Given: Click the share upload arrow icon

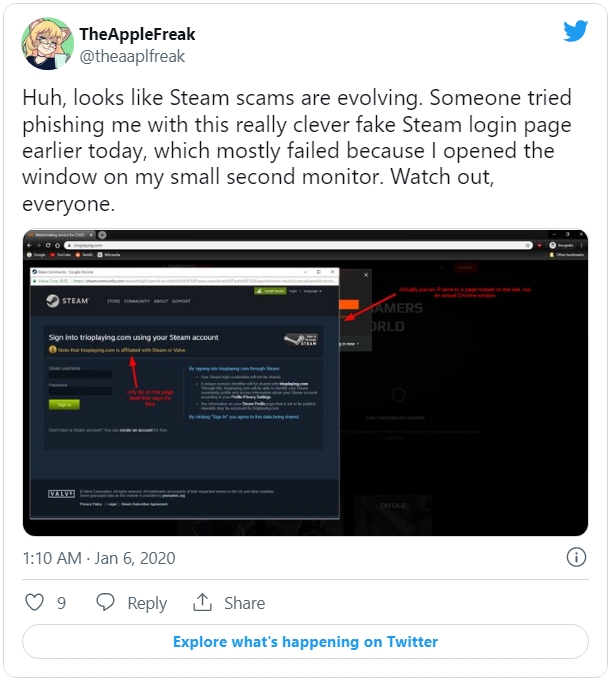Looking at the screenshot, I should click(x=202, y=602).
